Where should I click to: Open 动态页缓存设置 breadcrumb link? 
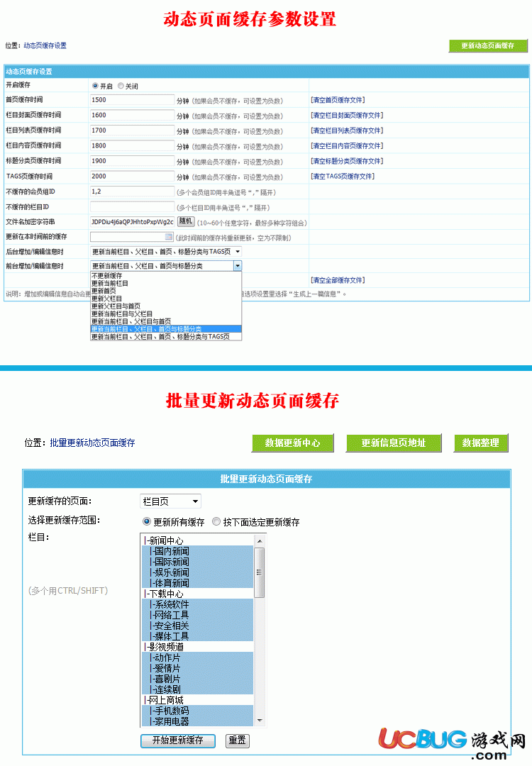pos(45,45)
